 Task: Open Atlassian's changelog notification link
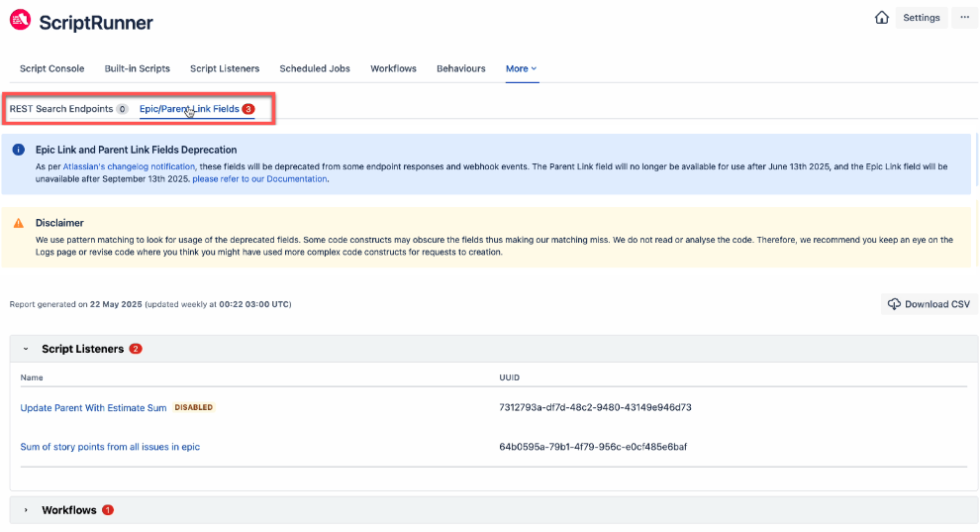tap(129, 166)
